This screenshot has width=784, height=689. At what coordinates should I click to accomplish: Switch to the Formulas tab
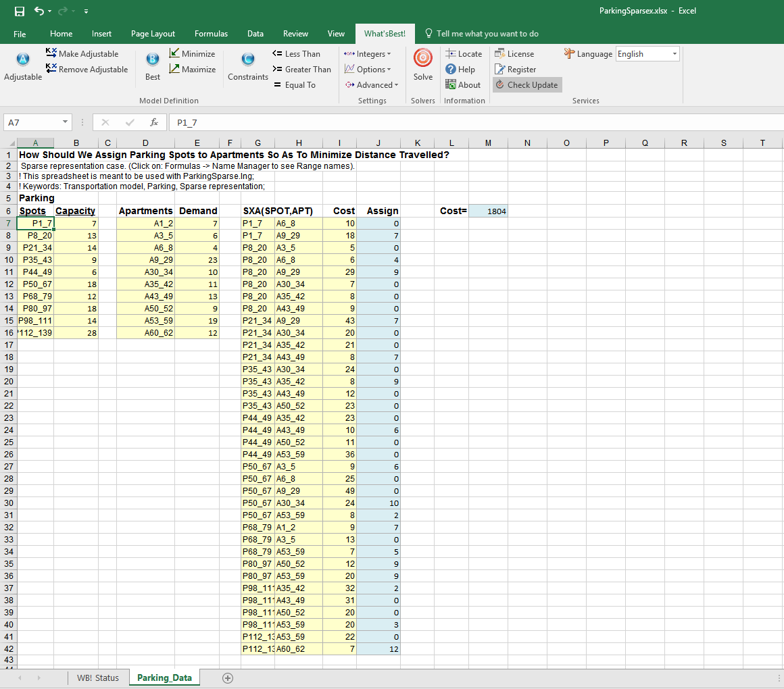point(211,34)
